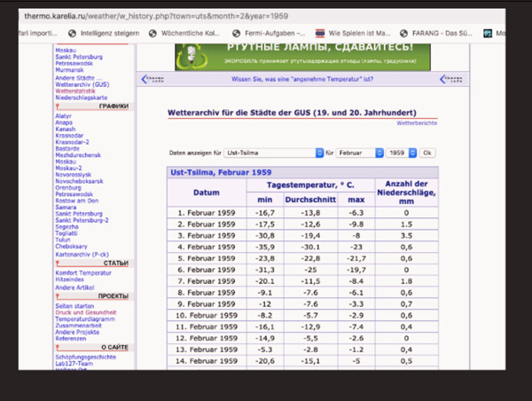Open Komfort Temperatur article link
Screen dimensions: 532x401
83,272
